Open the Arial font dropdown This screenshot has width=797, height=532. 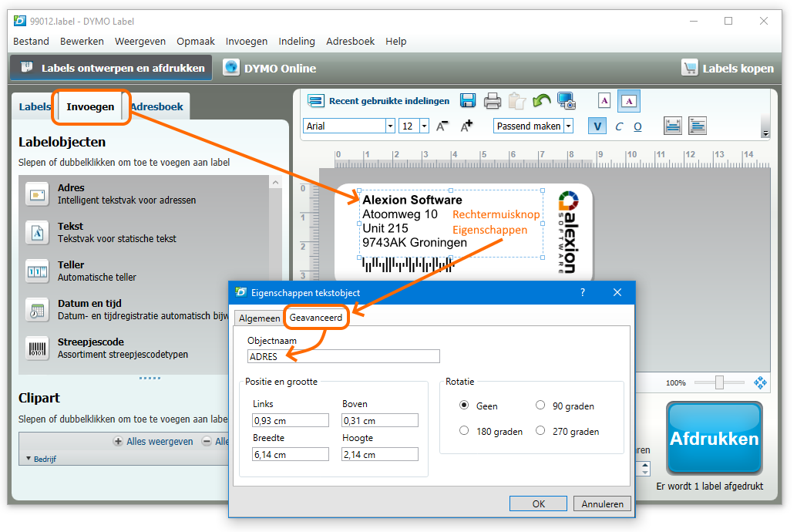click(x=390, y=126)
